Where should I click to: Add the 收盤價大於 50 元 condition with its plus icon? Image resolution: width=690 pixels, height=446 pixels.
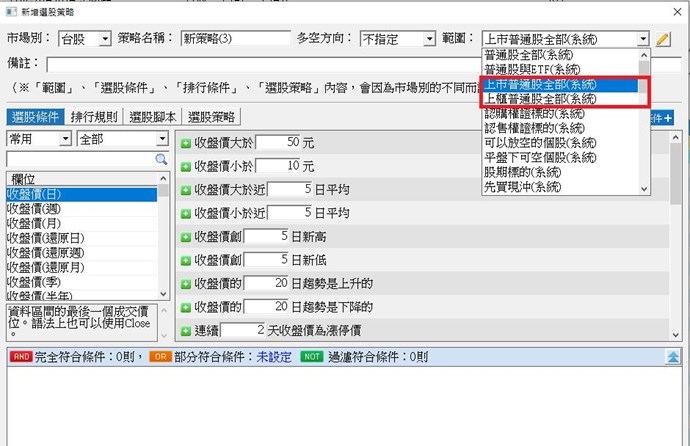click(186, 142)
